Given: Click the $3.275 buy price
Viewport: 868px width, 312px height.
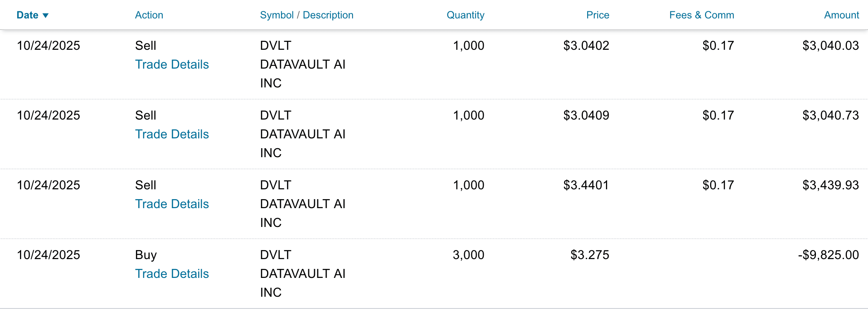Looking at the screenshot, I should 590,255.
